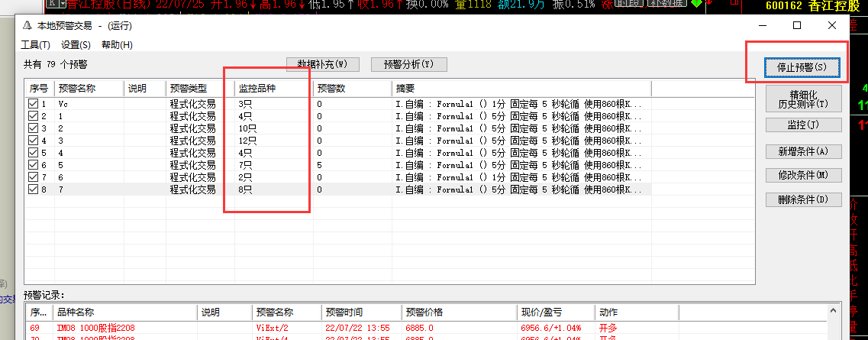Select the 2只 monitored-count cell

coord(245,176)
